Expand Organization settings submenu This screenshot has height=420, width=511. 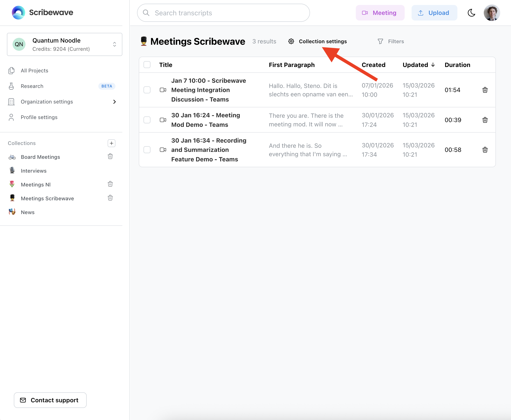(115, 102)
